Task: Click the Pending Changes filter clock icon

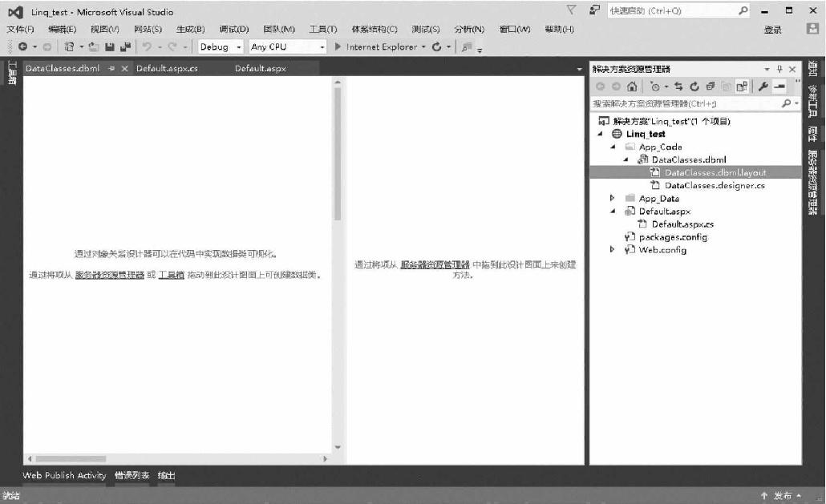Action: [x=655, y=87]
